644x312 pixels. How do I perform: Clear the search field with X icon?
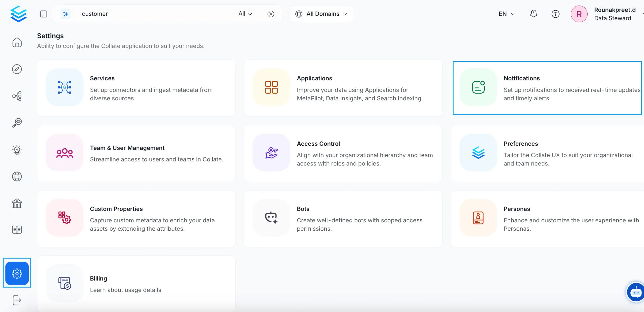tap(270, 14)
